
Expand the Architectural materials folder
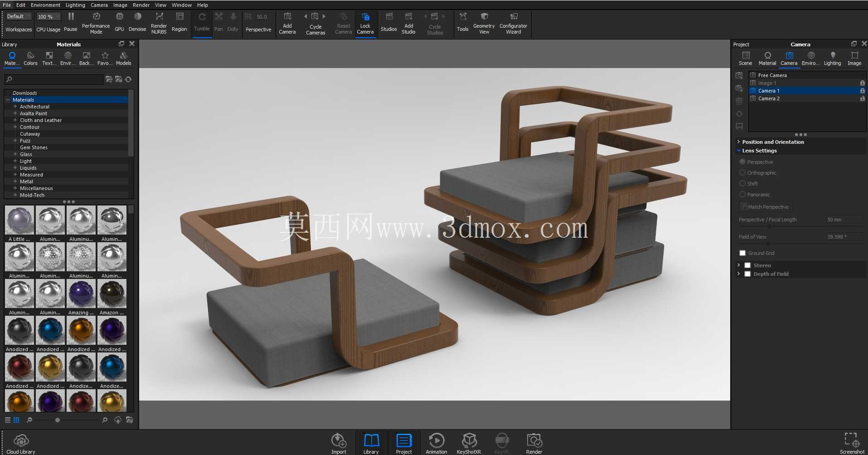coord(15,107)
